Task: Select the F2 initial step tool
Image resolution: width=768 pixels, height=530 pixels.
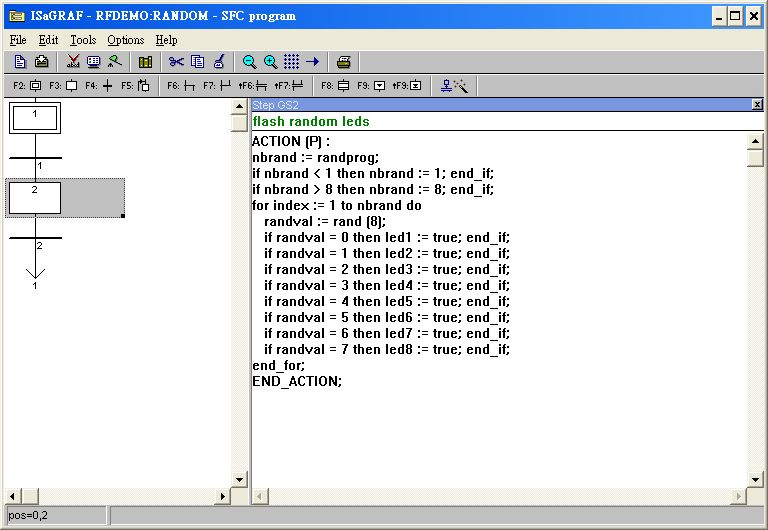Action: pos(35,86)
